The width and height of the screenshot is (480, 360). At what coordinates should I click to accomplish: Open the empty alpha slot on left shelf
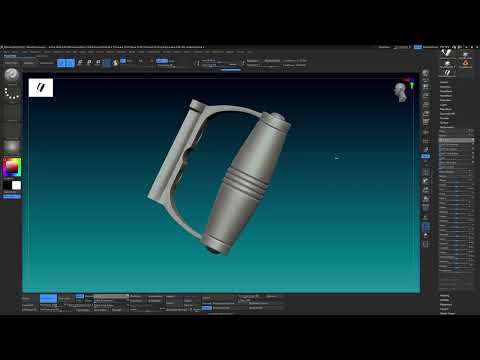(12, 112)
